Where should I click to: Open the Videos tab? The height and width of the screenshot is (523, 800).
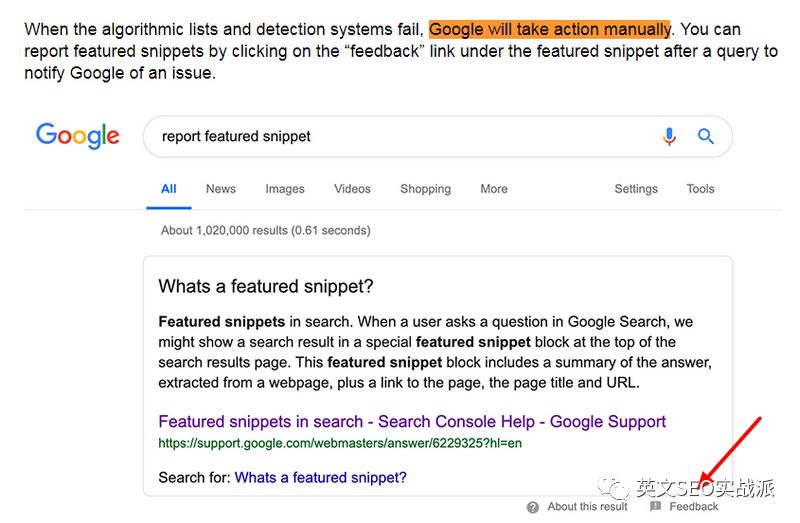(x=352, y=189)
